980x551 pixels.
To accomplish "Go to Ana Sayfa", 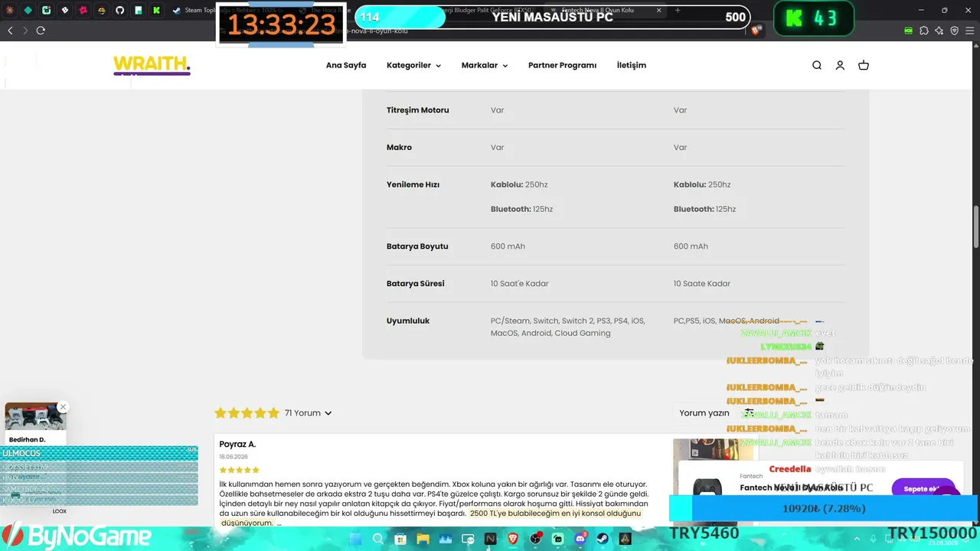I will tap(346, 66).
